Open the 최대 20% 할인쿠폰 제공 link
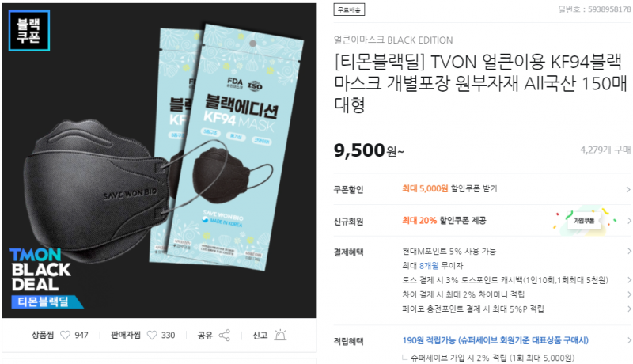633x364 pixels. click(444, 220)
